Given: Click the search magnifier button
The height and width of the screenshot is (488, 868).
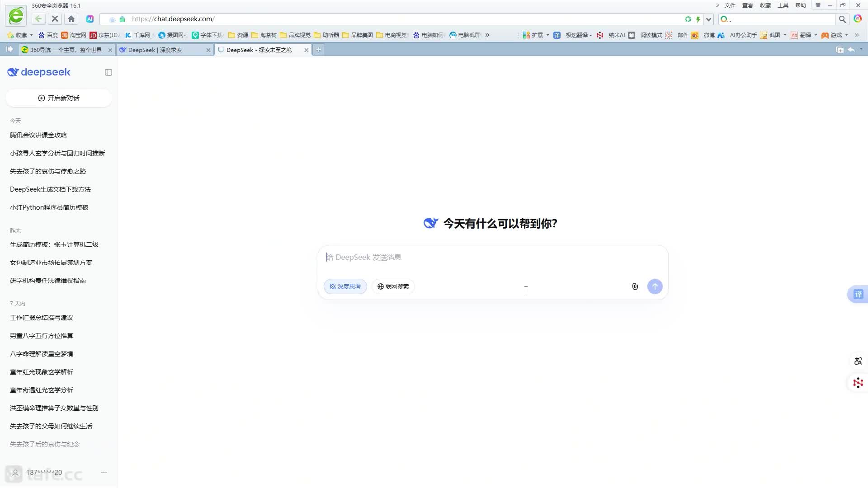Looking at the screenshot, I should coord(842,19).
